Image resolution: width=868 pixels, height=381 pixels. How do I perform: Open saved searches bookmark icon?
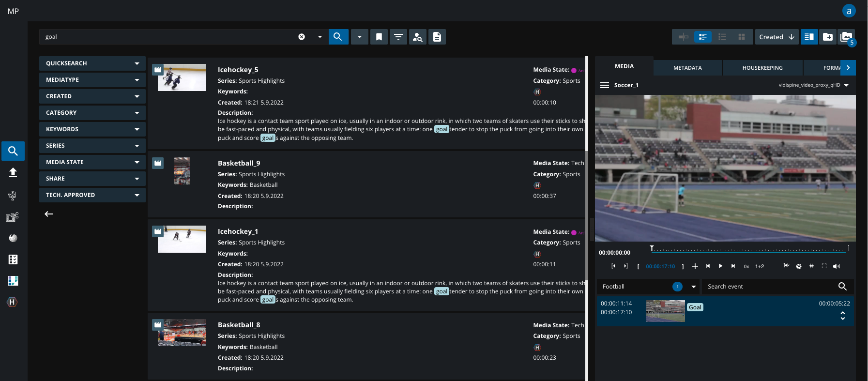pos(379,37)
